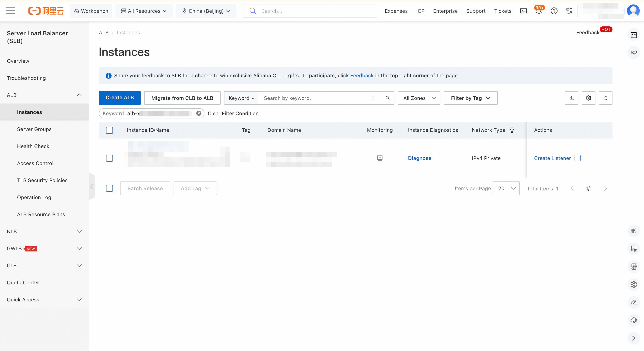Viewport: 644px width, 351px height.
Task: Click the search magnifier next to keyword field
Action: (388, 98)
